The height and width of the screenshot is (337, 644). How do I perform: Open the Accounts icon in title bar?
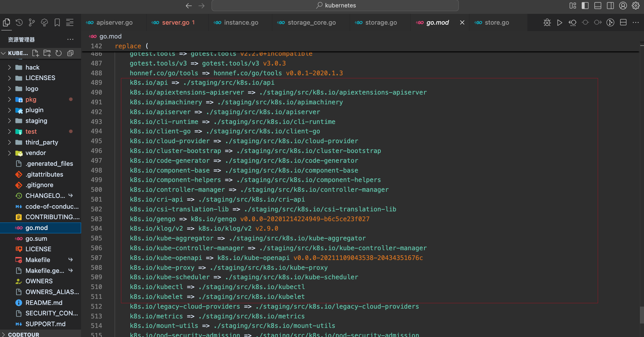point(623,5)
